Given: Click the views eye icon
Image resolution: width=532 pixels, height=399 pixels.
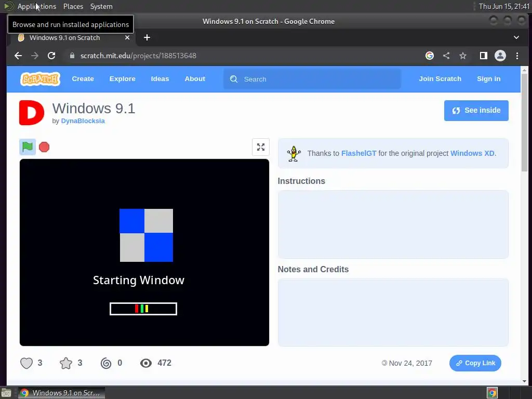Looking at the screenshot, I should click(x=146, y=363).
